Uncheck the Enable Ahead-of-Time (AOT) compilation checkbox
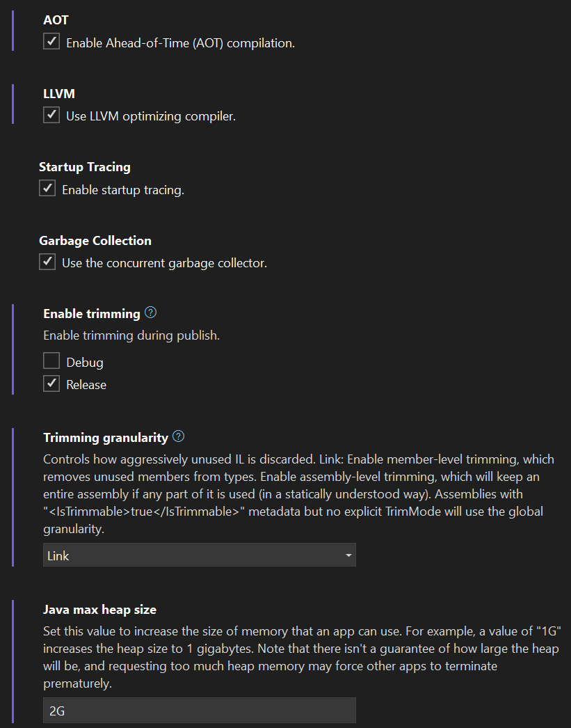571x728 pixels. pos(51,41)
